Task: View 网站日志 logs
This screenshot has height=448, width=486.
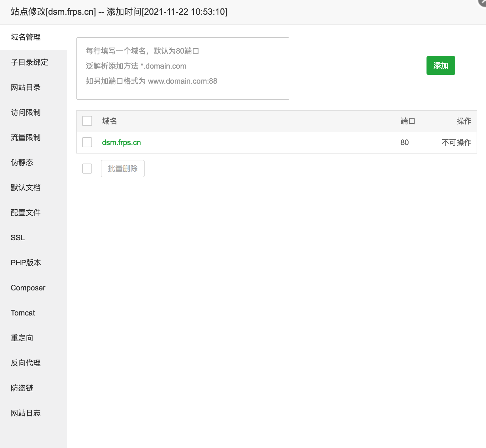Action: pyautogui.click(x=25, y=413)
